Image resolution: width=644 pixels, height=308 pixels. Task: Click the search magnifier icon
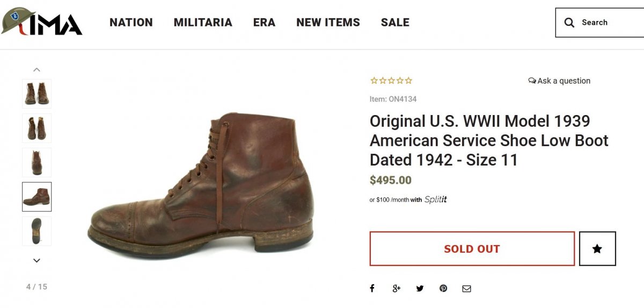pos(569,23)
